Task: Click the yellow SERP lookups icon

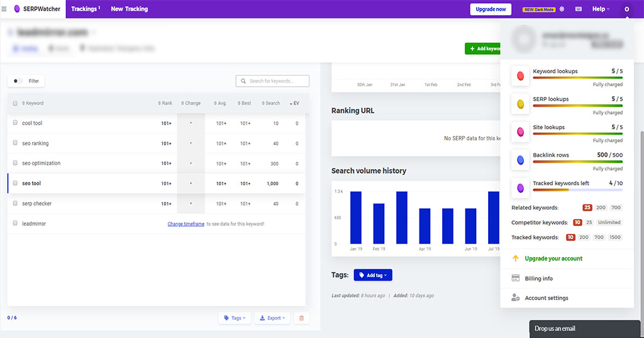Action: pyautogui.click(x=520, y=104)
